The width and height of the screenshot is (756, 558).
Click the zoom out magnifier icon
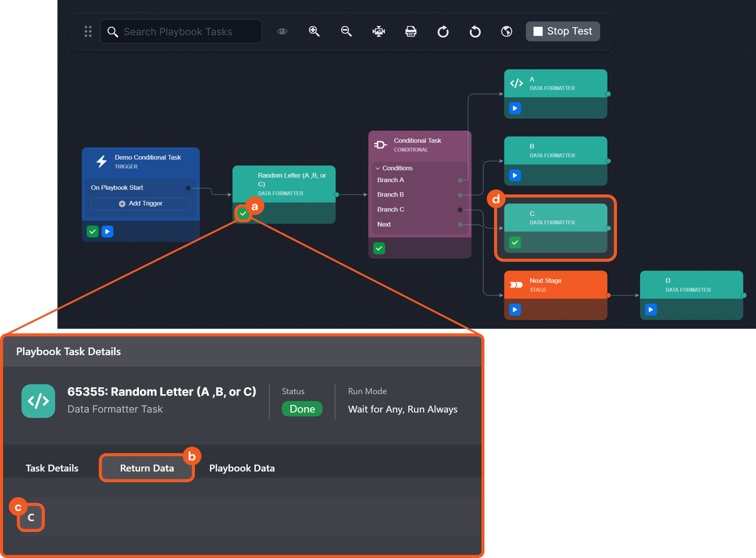346,31
